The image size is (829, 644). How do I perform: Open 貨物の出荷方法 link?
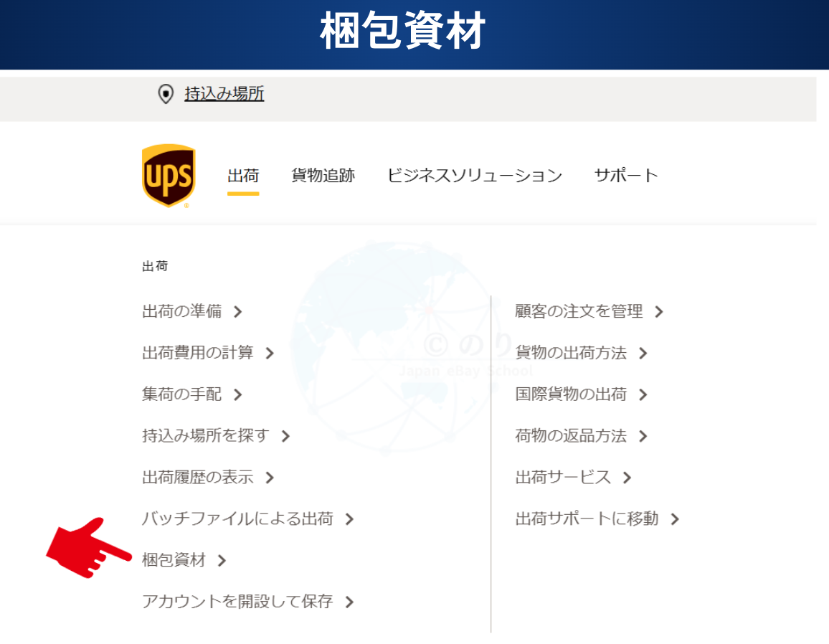[x=571, y=353]
